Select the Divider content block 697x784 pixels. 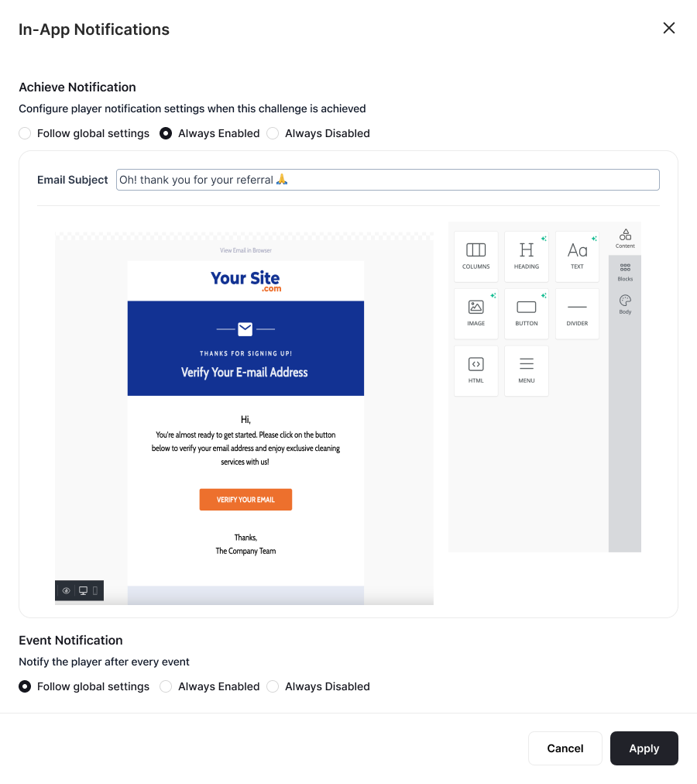tap(576, 313)
